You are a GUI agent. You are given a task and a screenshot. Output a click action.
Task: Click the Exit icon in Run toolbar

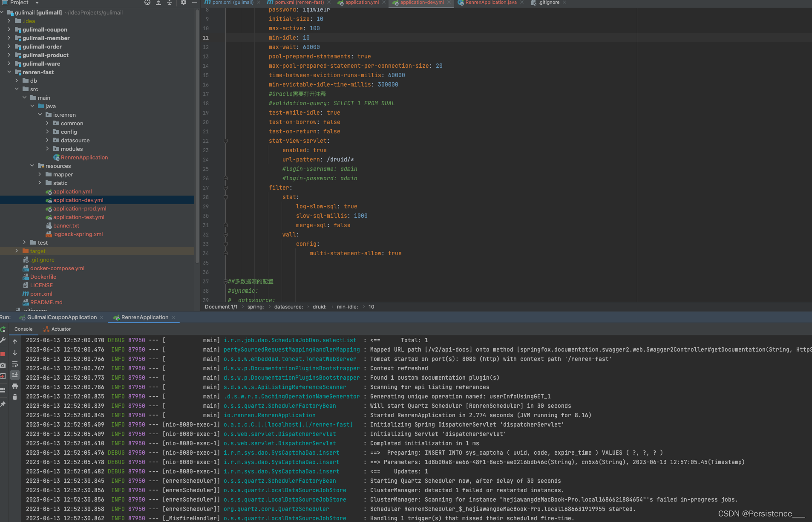click(3, 376)
